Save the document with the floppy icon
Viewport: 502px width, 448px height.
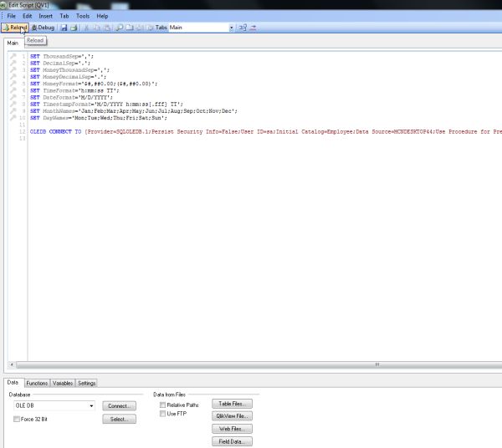coord(64,28)
